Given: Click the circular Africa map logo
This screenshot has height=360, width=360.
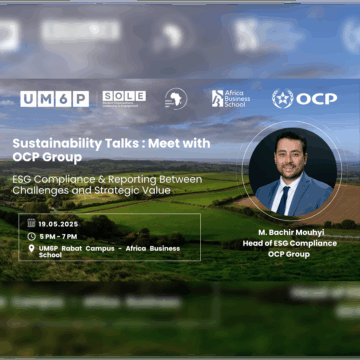Looking at the screenshot, I should (x=176, y=99).
